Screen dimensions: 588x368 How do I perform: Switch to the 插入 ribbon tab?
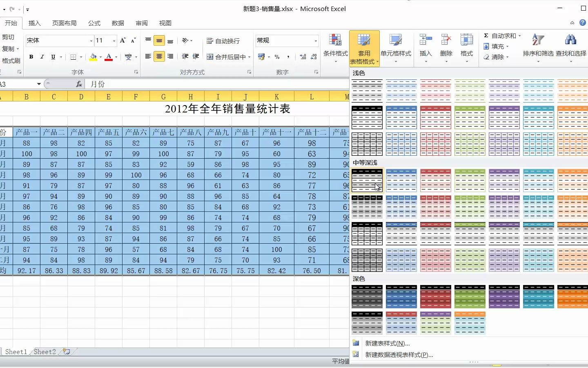(35, 23)
